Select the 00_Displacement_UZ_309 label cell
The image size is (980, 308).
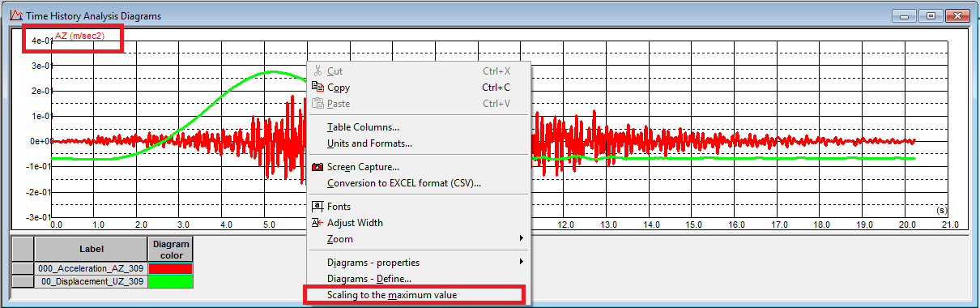[91, 281]
